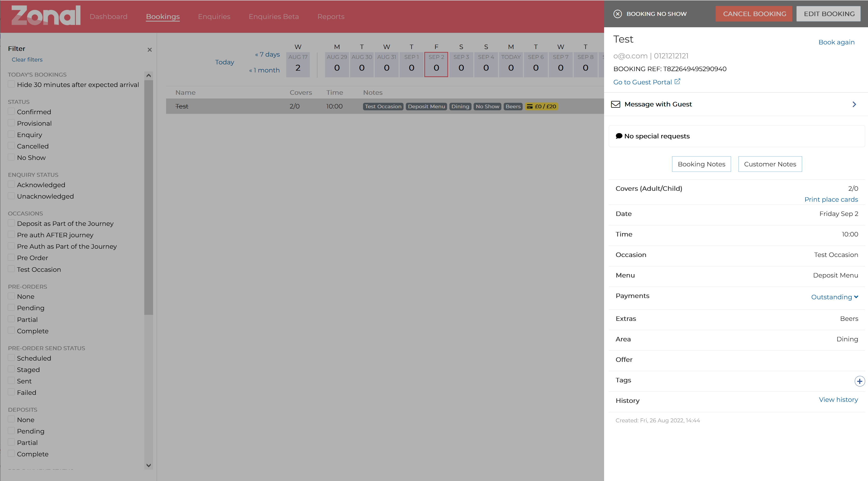
Task: Open the Dashboard tab
Action: [x=108, y=17]
